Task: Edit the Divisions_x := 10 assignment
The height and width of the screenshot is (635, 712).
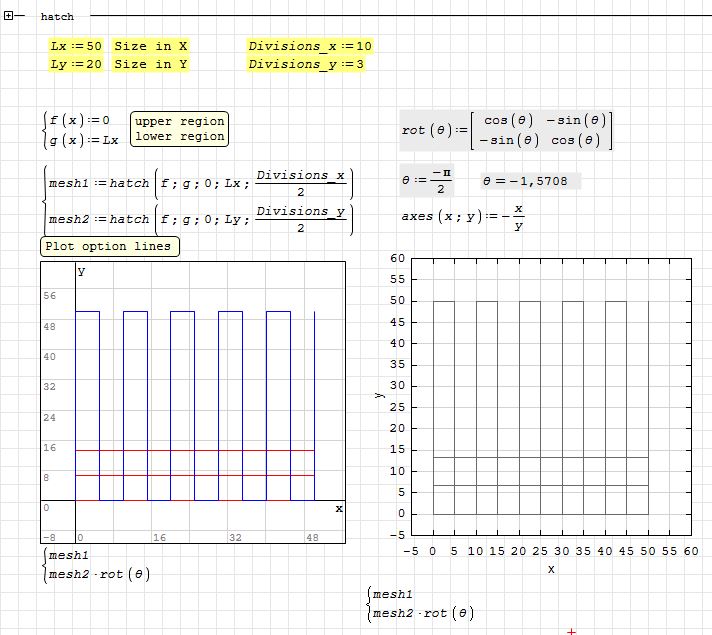Action: coord(310,46)
